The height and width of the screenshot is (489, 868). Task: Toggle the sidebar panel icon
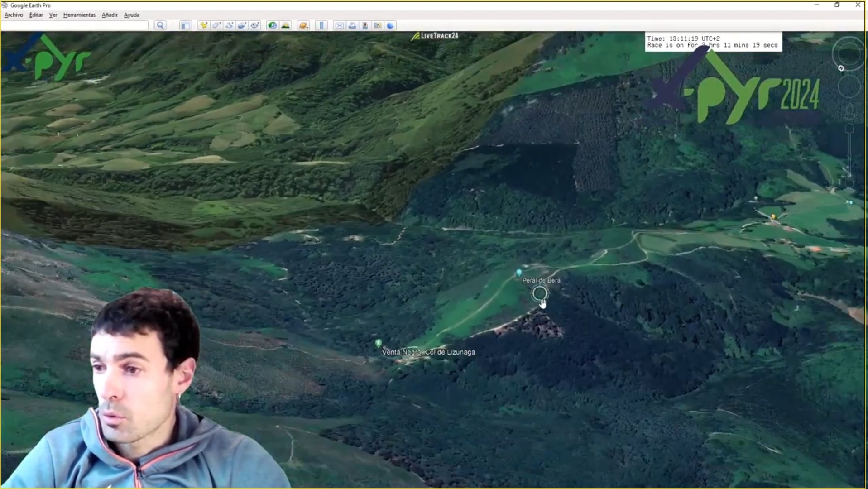coord(185,25)
